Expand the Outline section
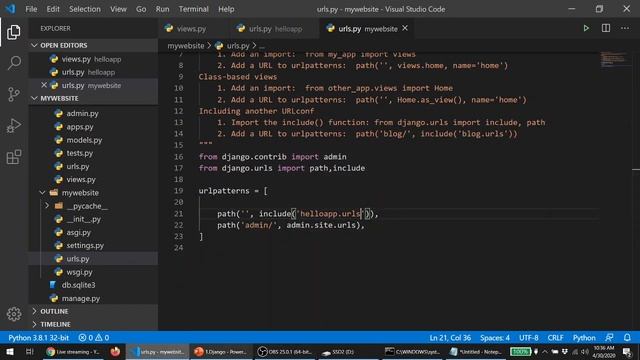 (93, 311)
